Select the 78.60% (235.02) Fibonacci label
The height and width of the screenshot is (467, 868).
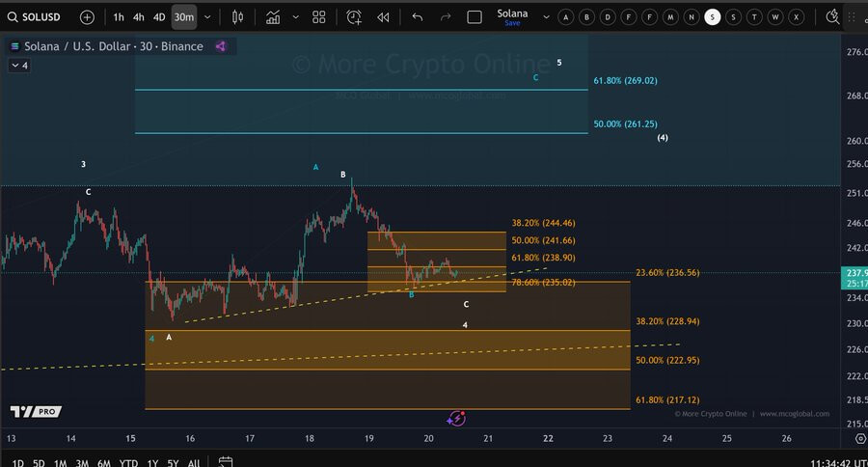point(543,283)
